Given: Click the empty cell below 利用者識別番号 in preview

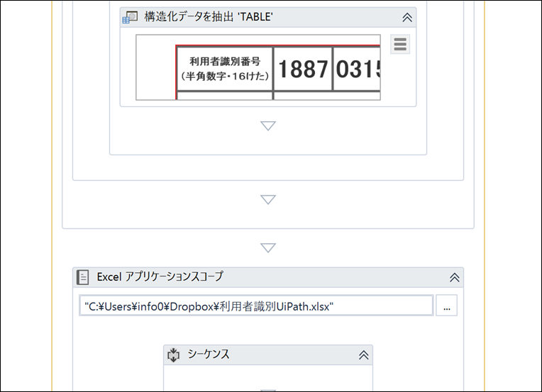Looking at the screenshot, I should (225, 96).
